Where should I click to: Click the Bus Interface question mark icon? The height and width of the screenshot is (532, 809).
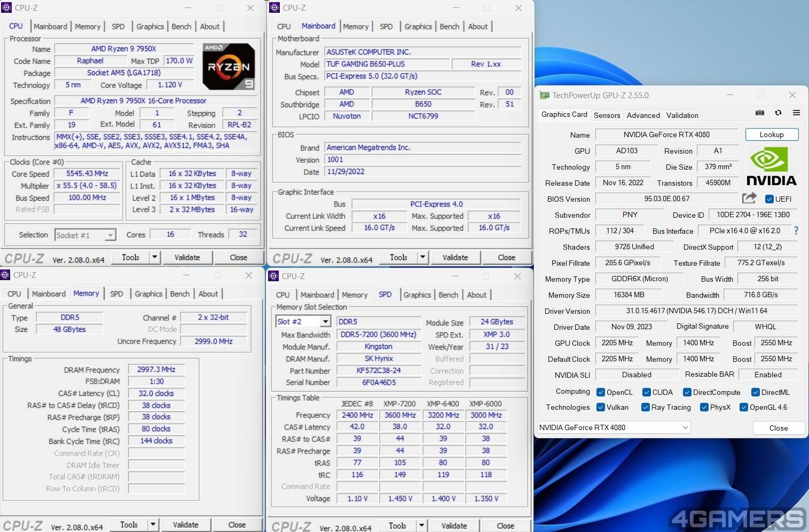coord(796,231)
